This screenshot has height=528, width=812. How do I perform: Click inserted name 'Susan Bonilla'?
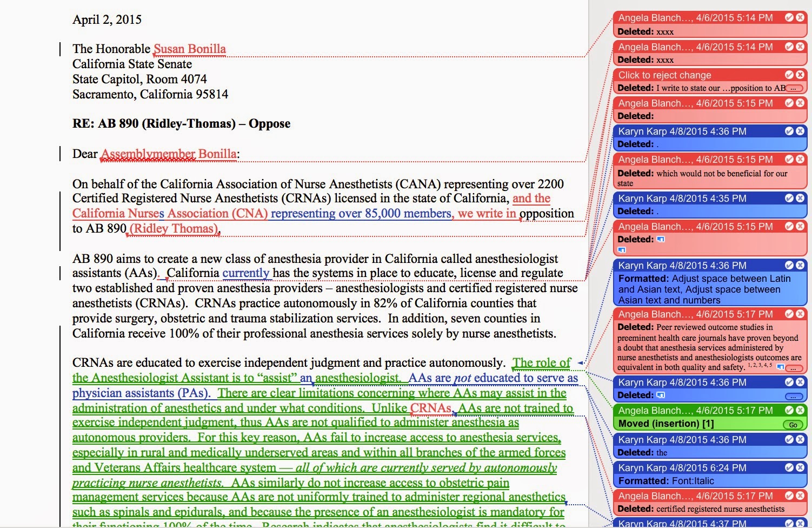[x=190, y=49]
